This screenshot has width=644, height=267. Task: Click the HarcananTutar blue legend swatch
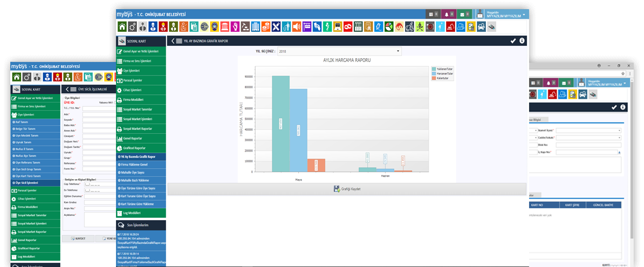[x=434, y=73]
